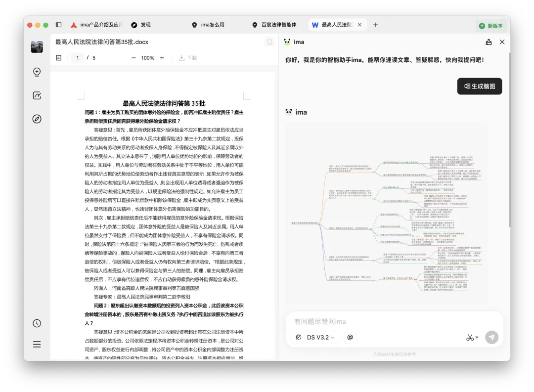
Task: Click the ima greeting message text
Action: point(385,60)
